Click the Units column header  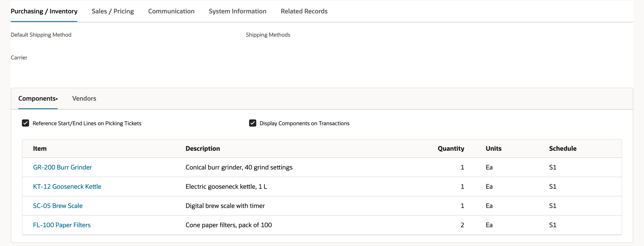(494, 148)
